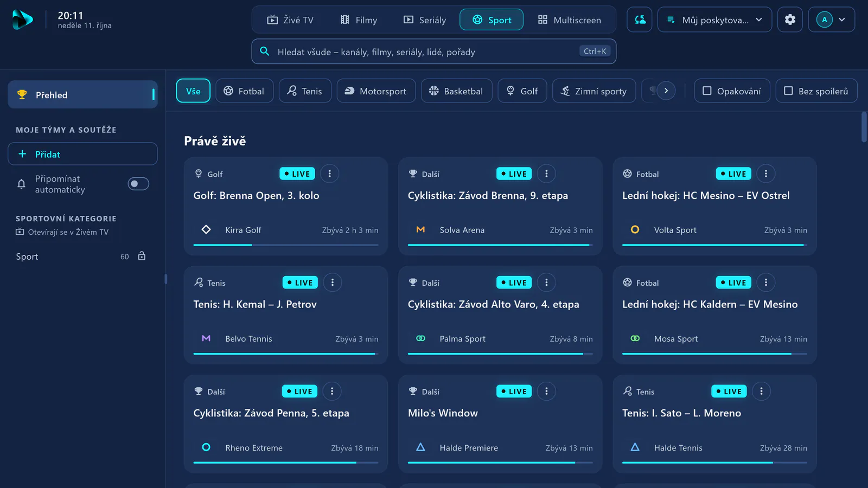
Task: Open the Můj poskytovatel dropdown
Action: (714, 20)
